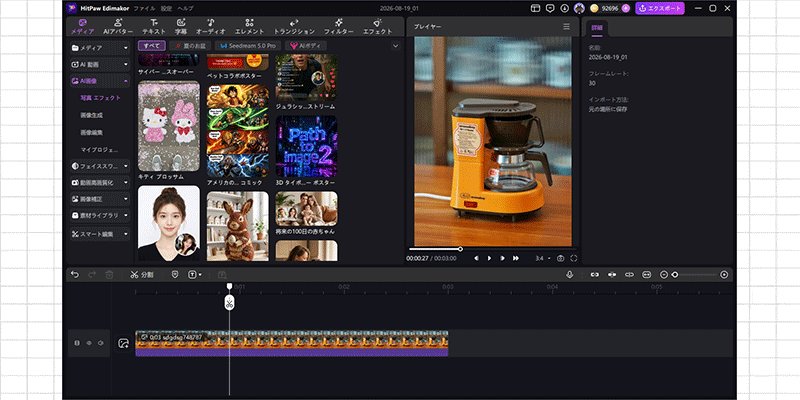Open the 3:4 aspect ratio dropdown
The height and width of the screenshot is (400, 800).
(x=543, y=258)
